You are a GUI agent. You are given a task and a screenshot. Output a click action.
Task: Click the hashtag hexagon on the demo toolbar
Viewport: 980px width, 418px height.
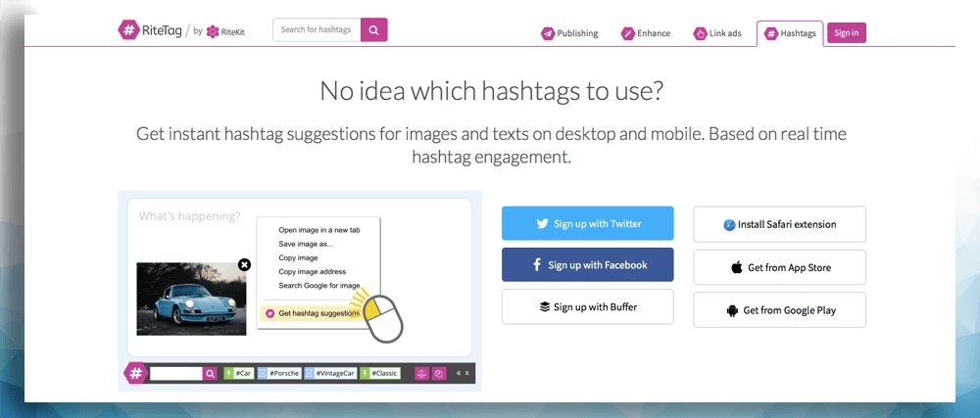pos(135,374)
